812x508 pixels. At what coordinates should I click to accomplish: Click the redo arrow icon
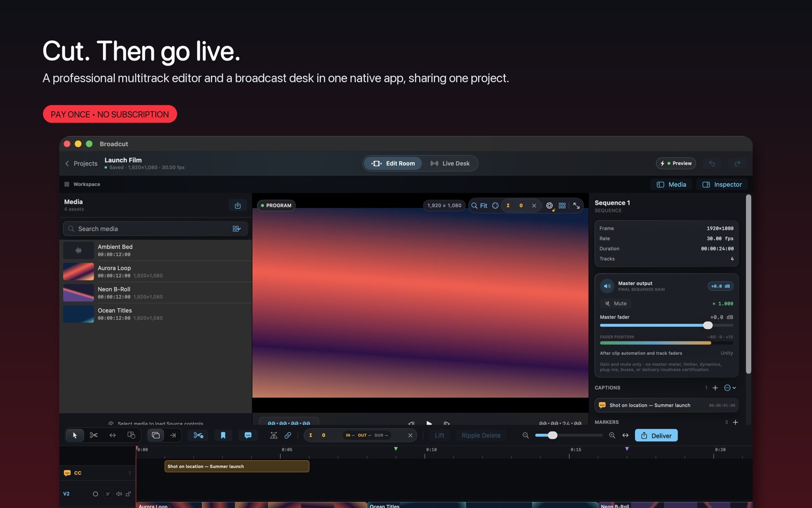737,164
